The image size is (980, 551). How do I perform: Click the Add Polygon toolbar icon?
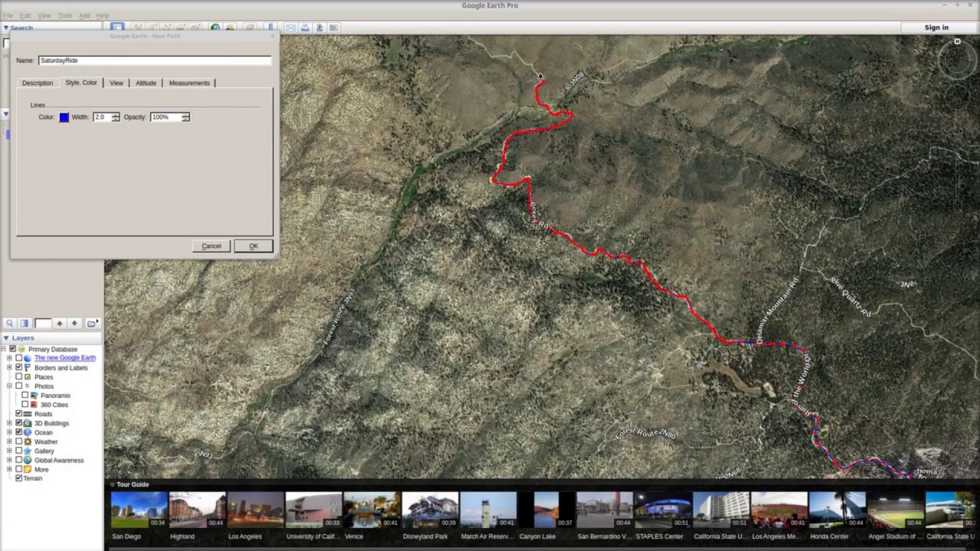152,28
